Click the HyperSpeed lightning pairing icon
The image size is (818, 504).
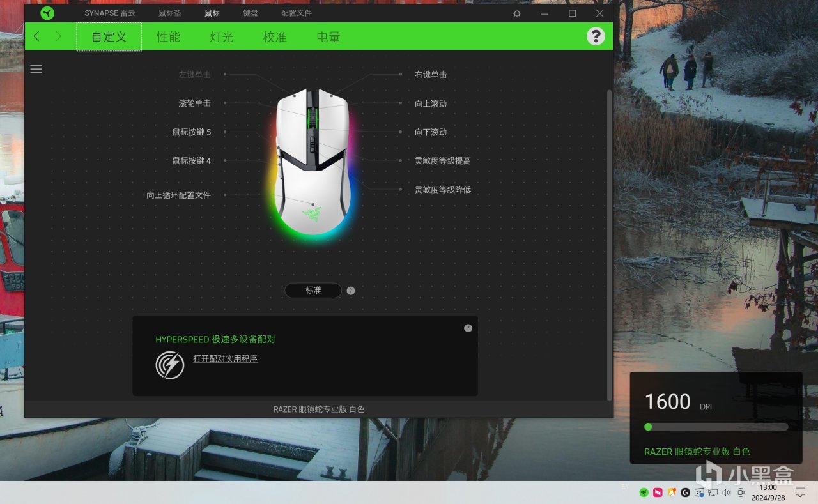click(x=170, y=365)
